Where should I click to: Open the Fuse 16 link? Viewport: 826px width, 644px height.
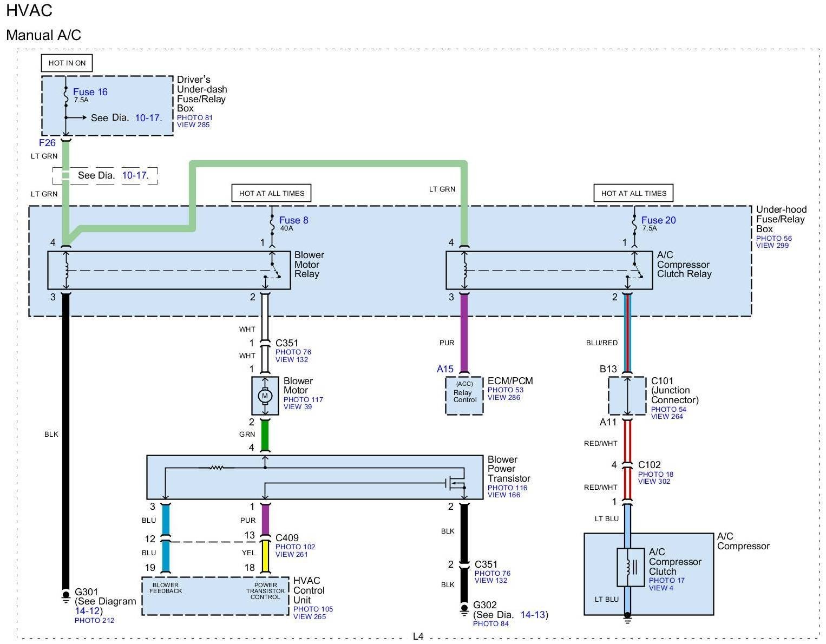click(90, 92)
